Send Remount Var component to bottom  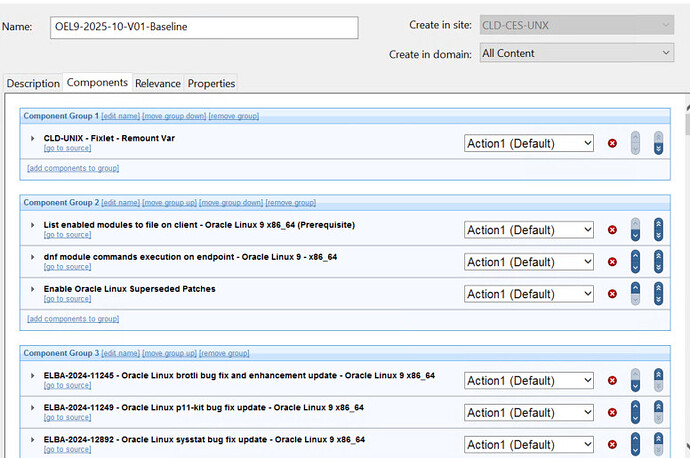click(x=658, y=148)
